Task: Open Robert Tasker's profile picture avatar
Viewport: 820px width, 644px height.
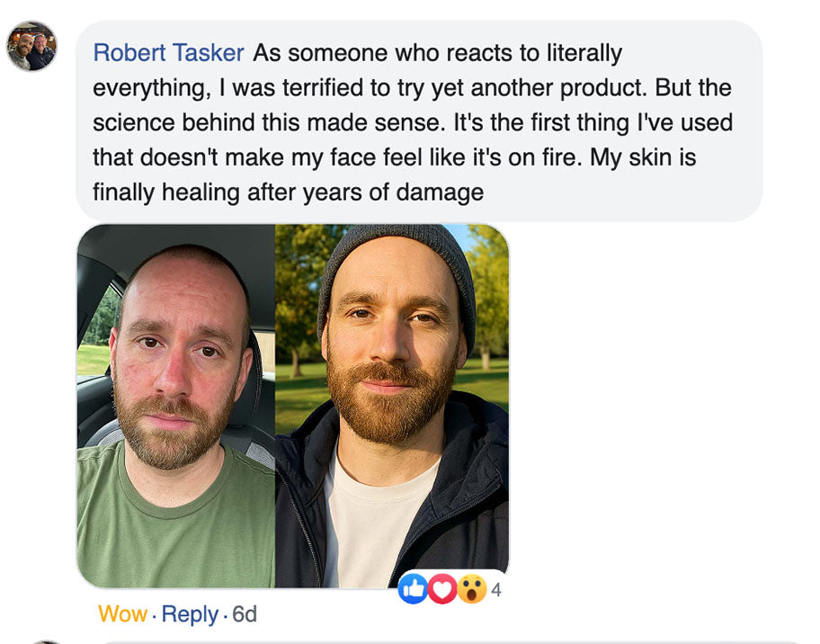Action: point(31,46)
